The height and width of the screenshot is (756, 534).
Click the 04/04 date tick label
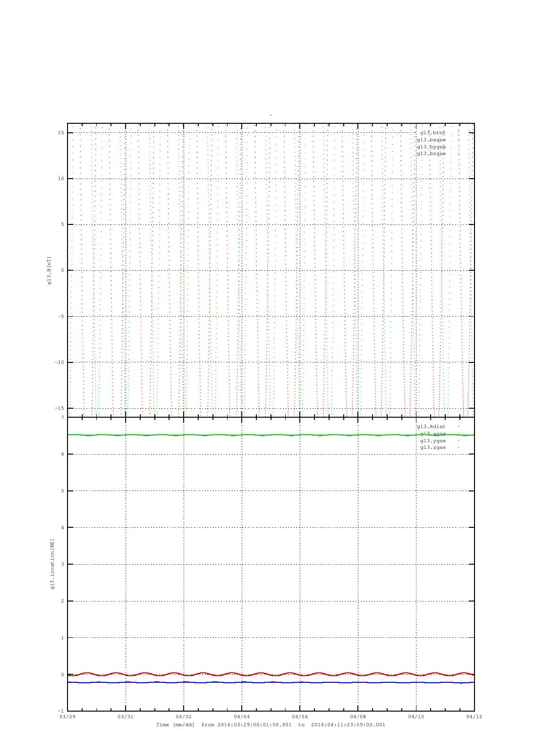click(x=242, y=716)
